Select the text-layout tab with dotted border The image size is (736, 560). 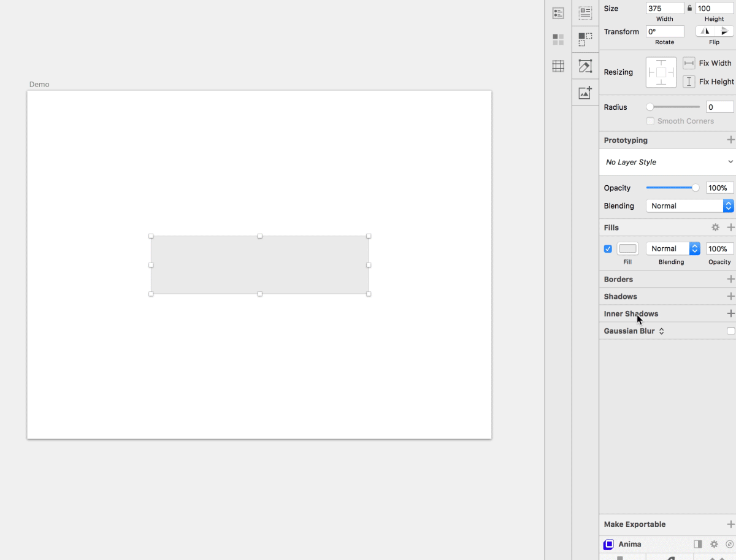[586, 13]
